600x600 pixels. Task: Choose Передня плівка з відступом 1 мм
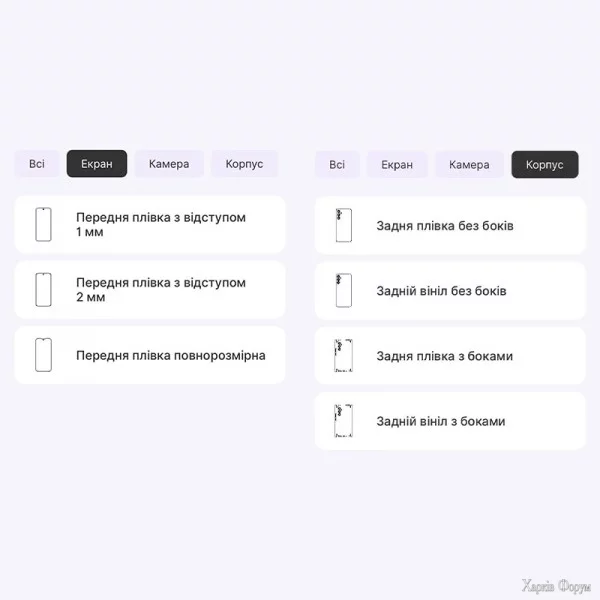(160, 225)
